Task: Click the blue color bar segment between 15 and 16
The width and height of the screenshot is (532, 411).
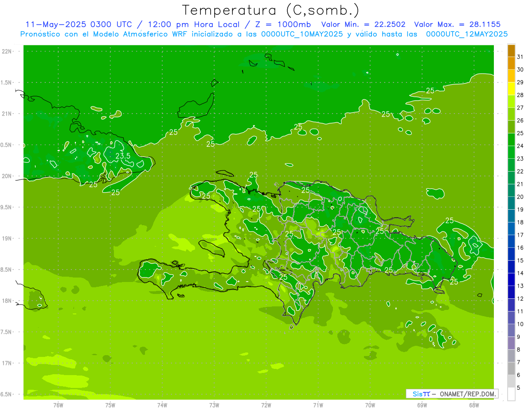Action: click(x=511, y=254)
